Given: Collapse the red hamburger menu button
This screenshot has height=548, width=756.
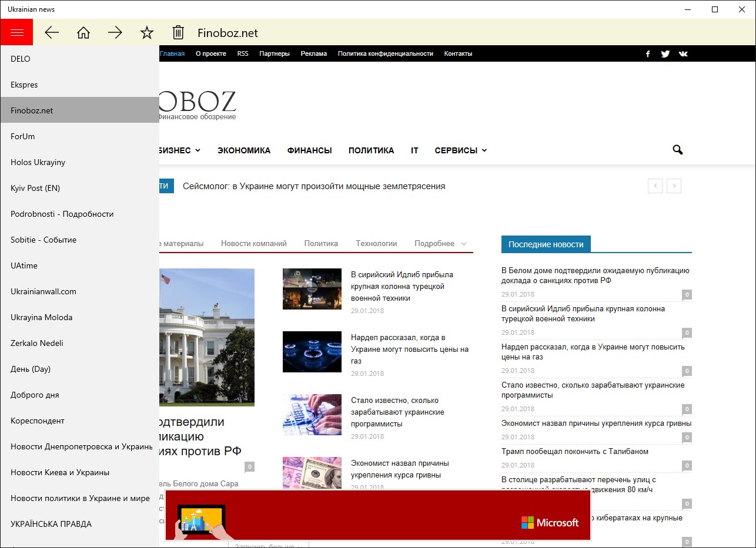Looking at the screenshot, I should pos(16,32).
